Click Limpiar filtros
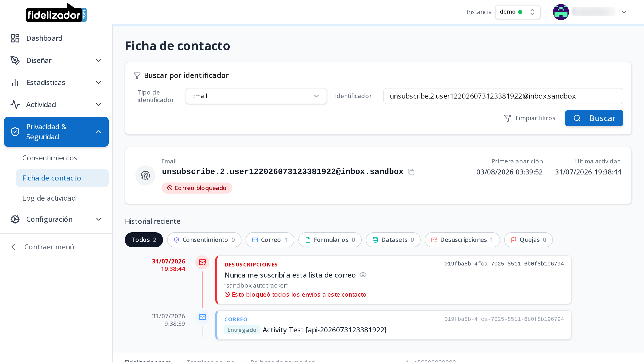644x362 pixels. tap(530, 118)
